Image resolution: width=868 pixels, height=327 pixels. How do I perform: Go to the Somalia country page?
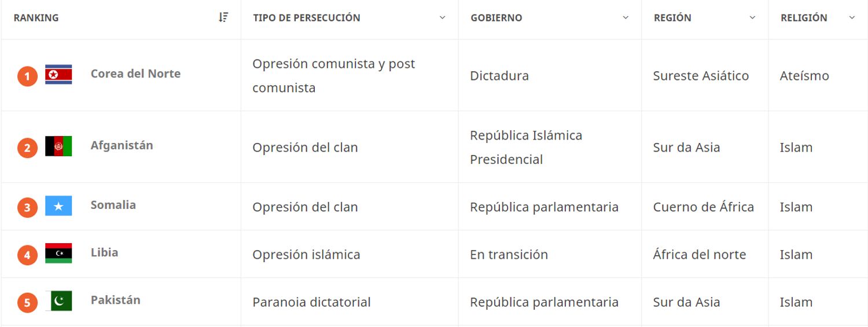[113, 205]
